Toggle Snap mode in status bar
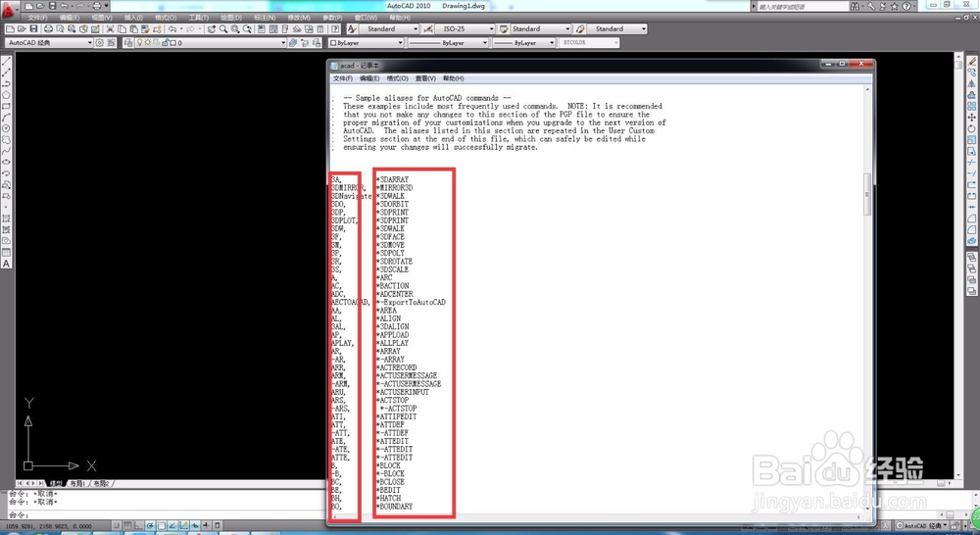The height and width of the screenshot is (535, 980). (x=117, y=525)
